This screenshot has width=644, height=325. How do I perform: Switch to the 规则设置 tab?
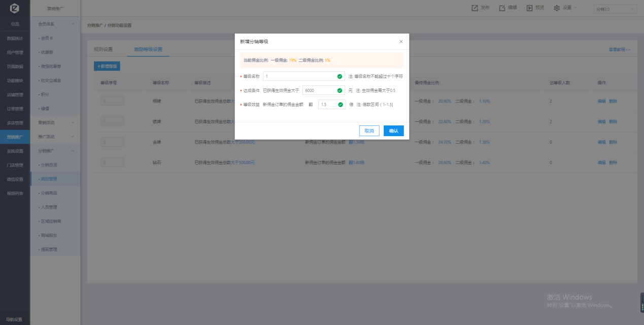point(103,49)
